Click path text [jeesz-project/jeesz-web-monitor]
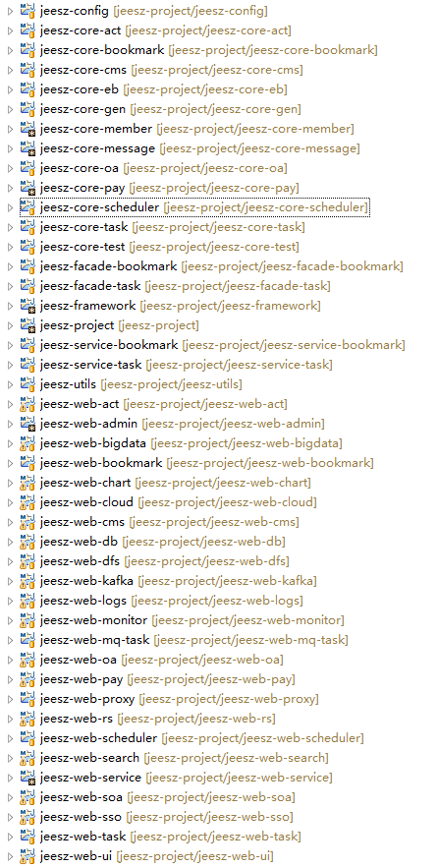Screen dimensions: 438x868 (x=247, y=620)
